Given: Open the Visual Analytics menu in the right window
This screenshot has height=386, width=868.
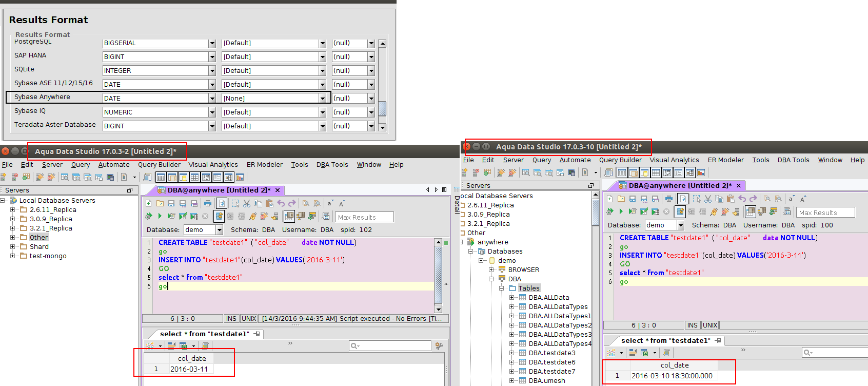Looking at the screenshot, I should [x=674, y=160].
